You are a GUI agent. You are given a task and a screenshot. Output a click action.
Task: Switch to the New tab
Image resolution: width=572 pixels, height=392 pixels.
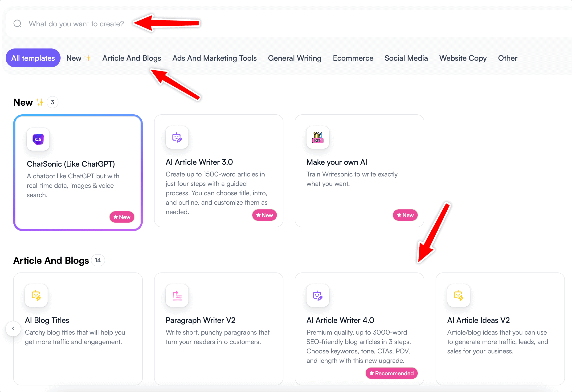78,58
